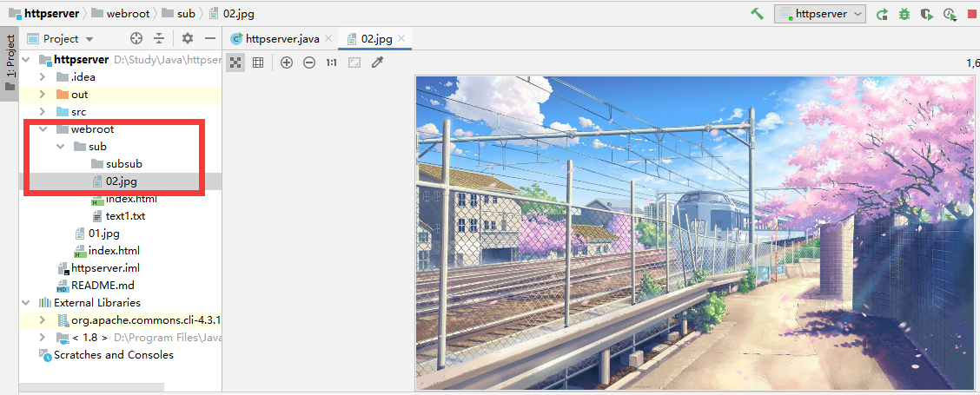Expand the out folder
This screenshot has height=395, width=980.
(43, 95)
